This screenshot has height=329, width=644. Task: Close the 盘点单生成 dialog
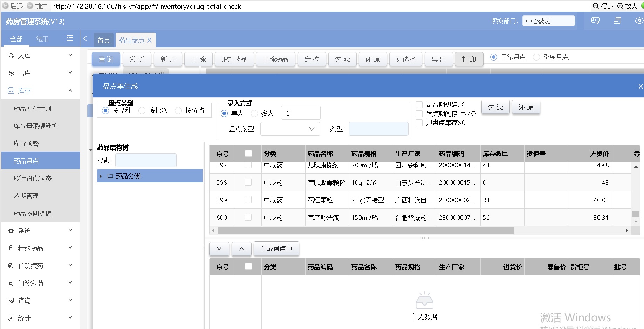tap(640, 86)
